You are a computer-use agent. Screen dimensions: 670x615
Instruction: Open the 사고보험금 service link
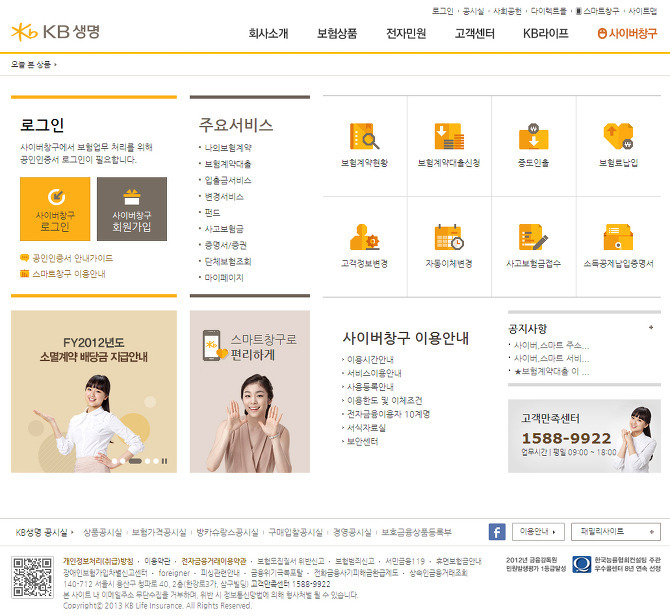point(224,229)
